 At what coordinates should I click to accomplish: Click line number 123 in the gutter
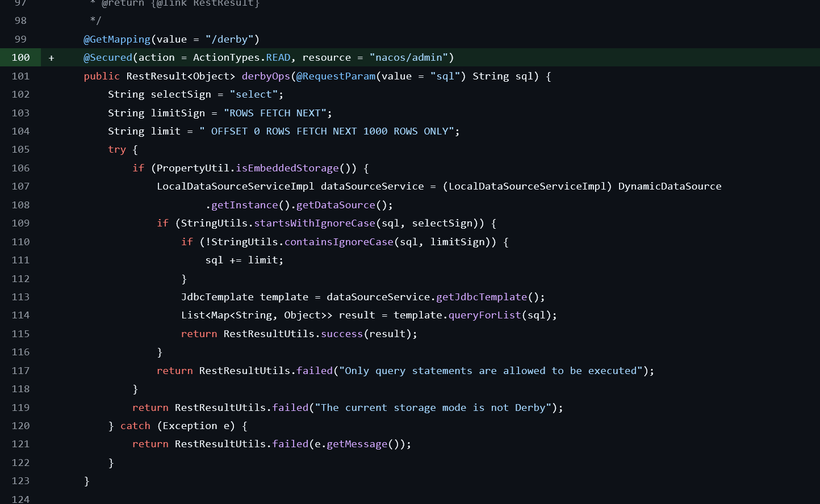(x=20, y=481)
